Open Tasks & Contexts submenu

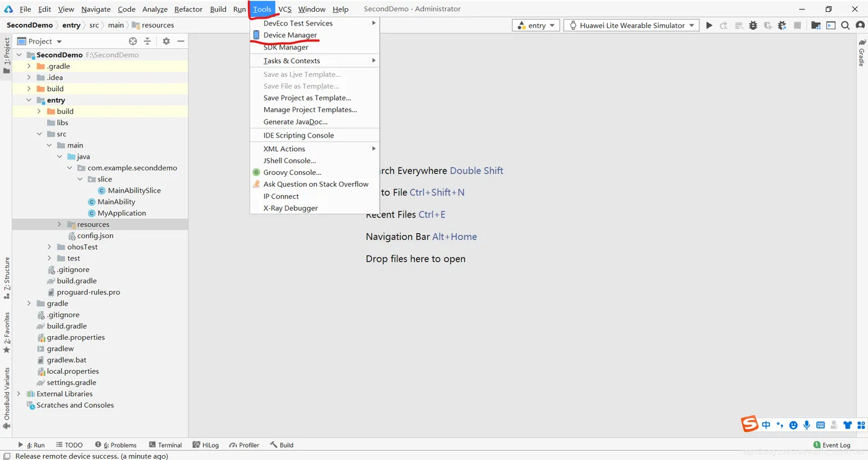pos(314,61)
